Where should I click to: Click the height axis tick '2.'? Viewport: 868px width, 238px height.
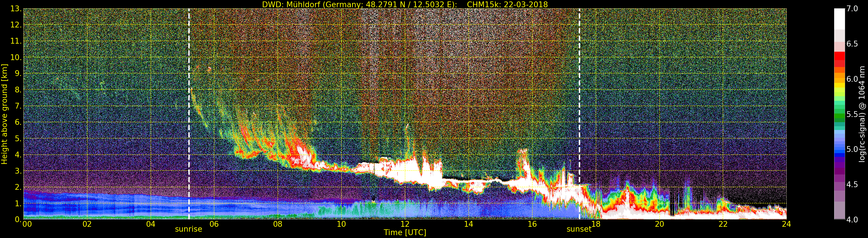(18, 187)
